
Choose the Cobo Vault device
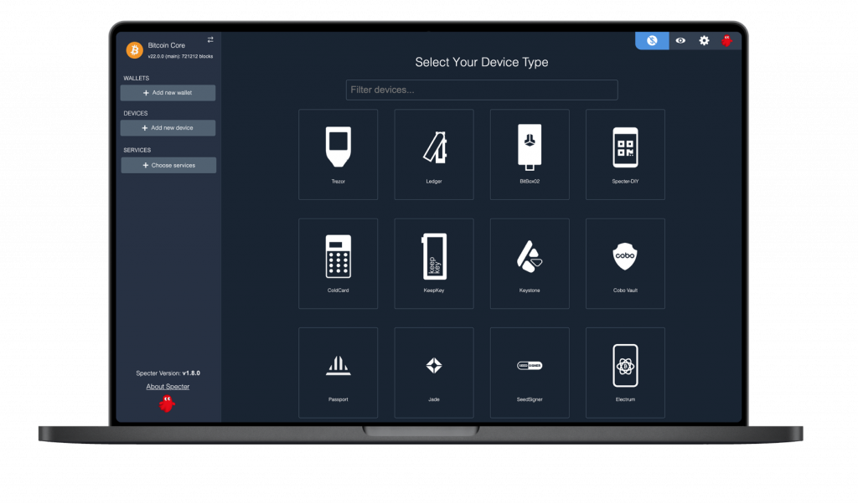624,263
